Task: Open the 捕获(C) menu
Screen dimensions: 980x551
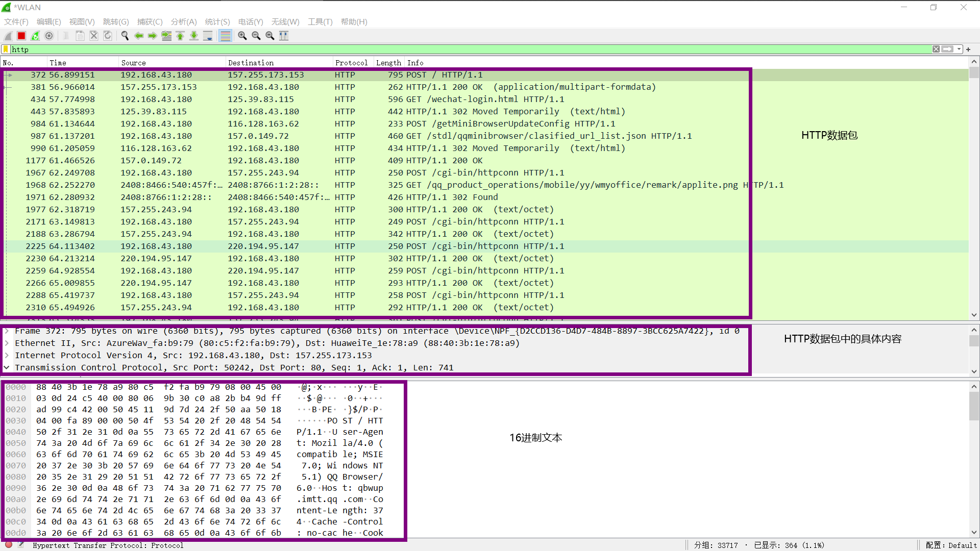Action: (x=150, y=22)
